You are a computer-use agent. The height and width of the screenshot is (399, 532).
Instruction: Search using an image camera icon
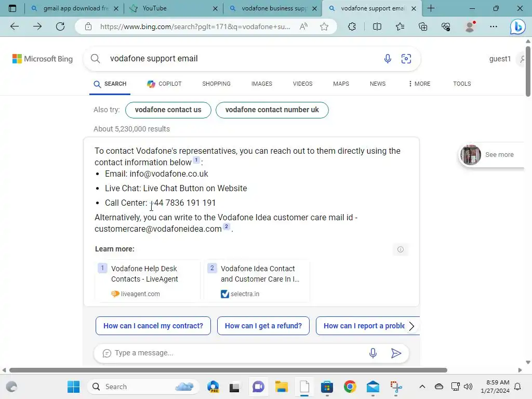[406, 59]
